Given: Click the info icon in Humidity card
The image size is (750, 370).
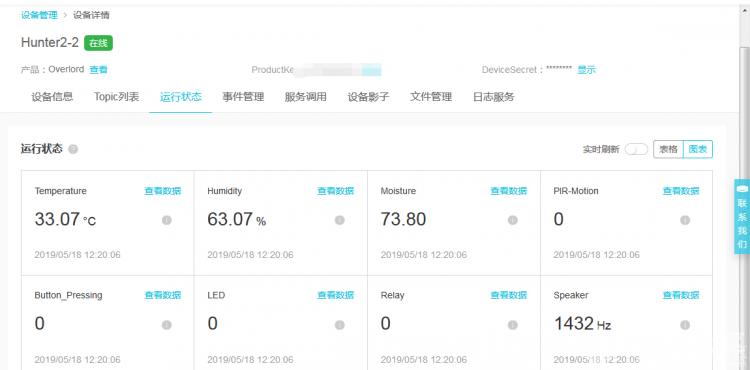Looking at the screenshot, I should [x=340, y=220].
